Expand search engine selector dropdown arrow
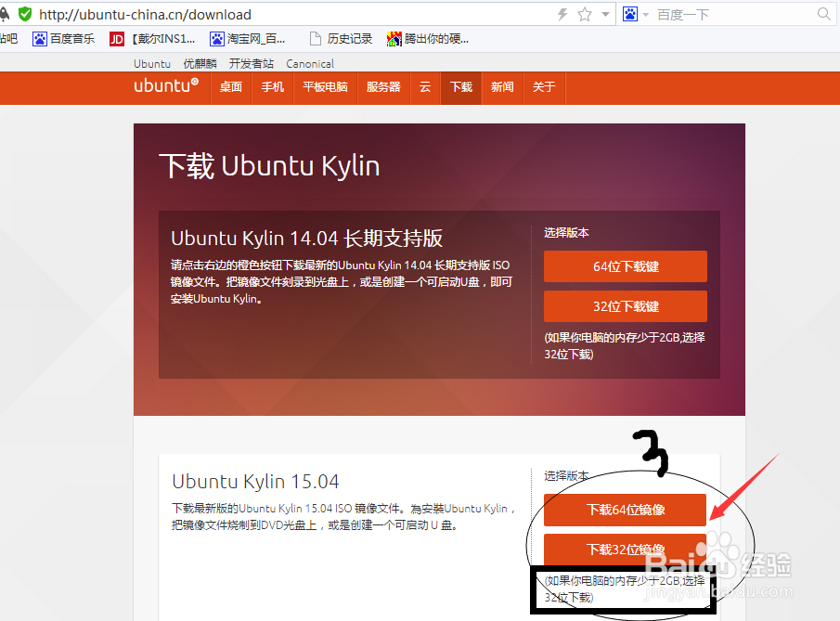The image size is (840, 621). click(x=645, y=15)
